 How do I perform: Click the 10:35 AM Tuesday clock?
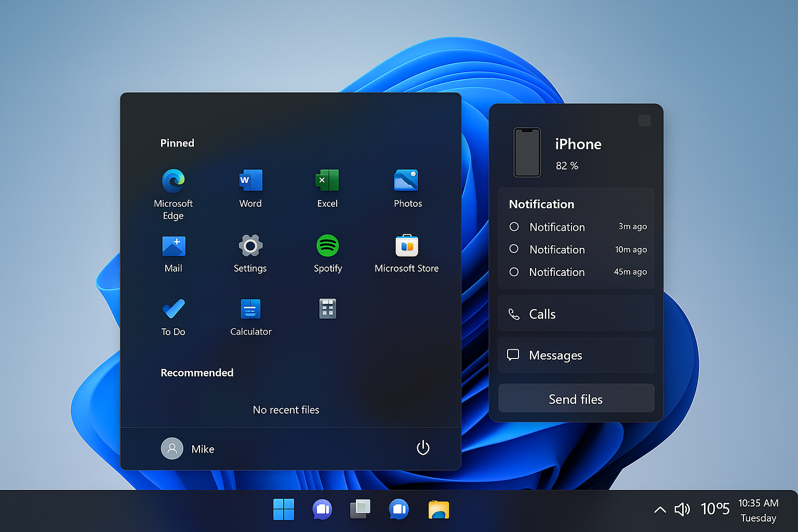(759, 510)
